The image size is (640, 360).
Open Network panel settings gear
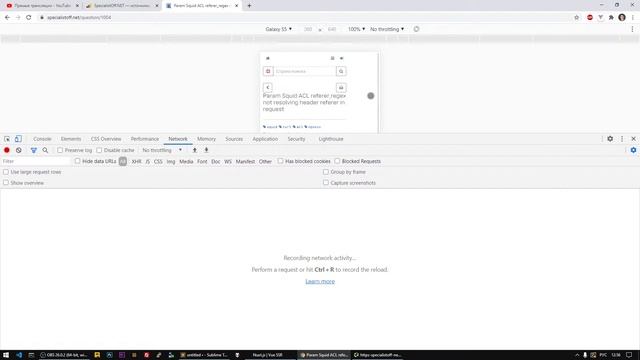633,150
